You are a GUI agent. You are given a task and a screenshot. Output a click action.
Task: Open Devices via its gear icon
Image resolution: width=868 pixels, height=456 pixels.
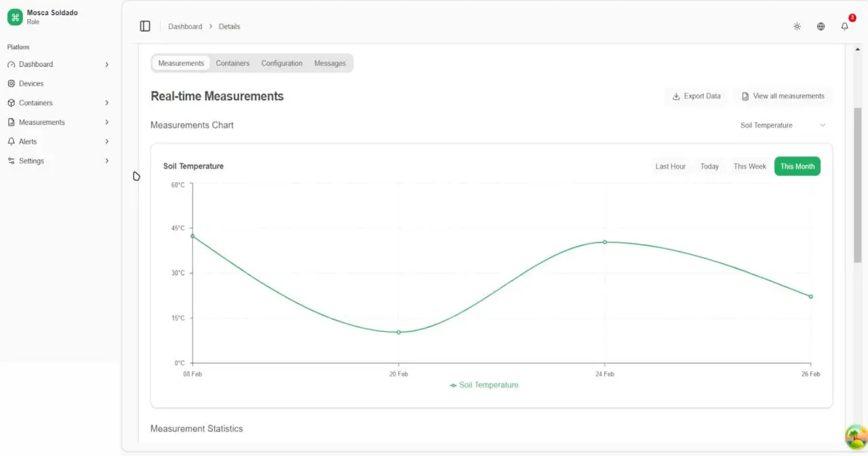[11, 83]
